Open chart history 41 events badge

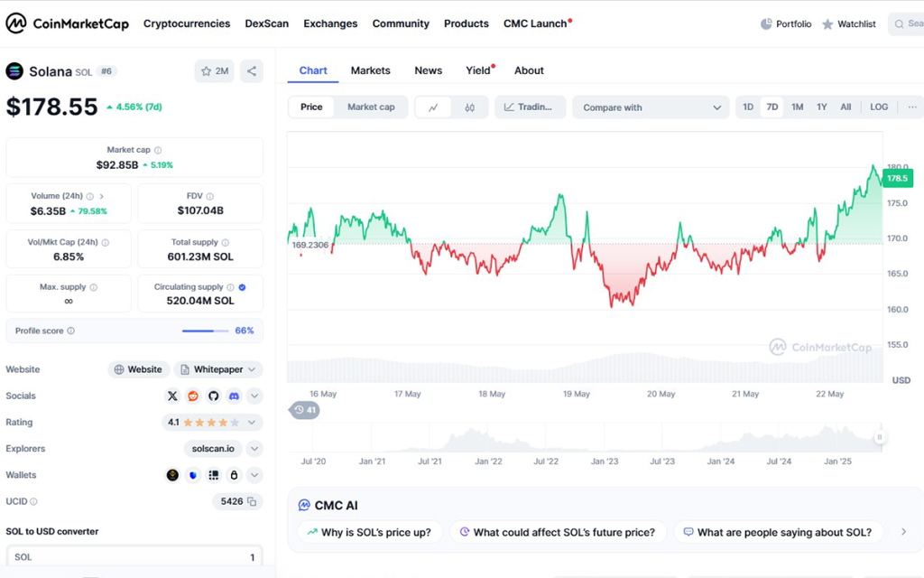coord(304,410)
